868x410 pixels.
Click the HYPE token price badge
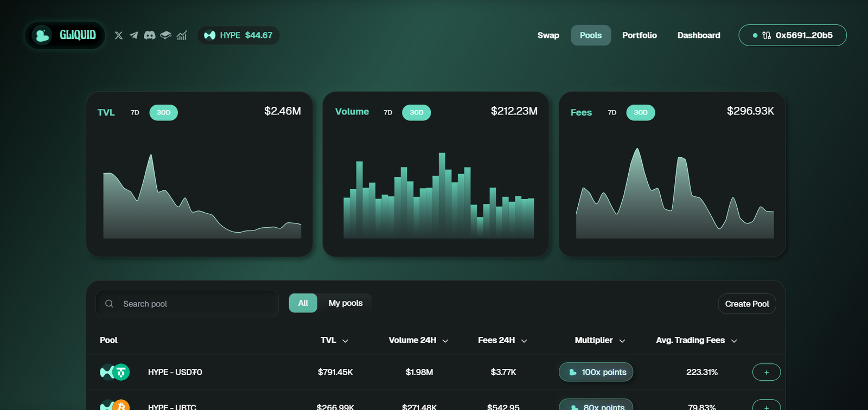pos(238,35)
